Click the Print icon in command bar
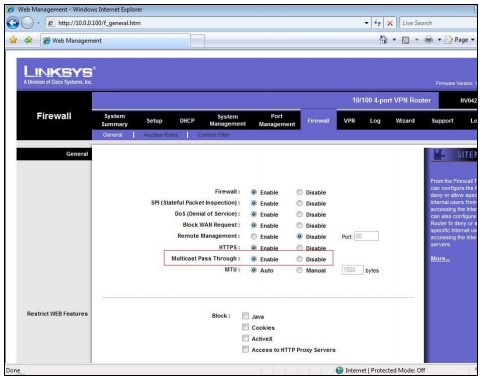 [429, 40]
